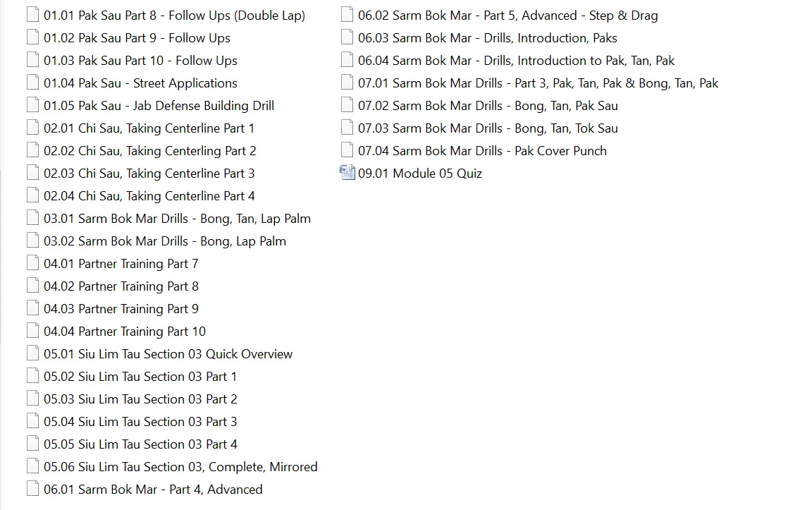Click the icon for 05.01 Siu Lim Tau Quick Overview

pos(32,353)
